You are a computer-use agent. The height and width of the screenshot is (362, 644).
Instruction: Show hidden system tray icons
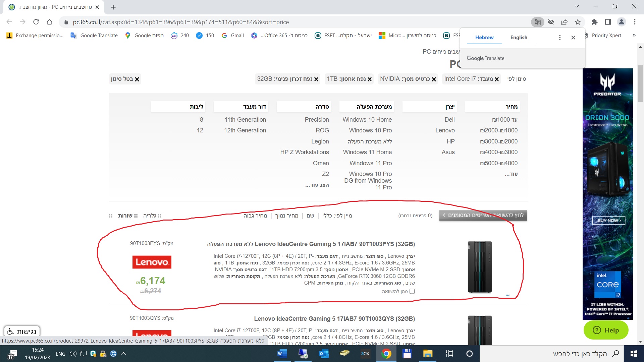[123, 354]
